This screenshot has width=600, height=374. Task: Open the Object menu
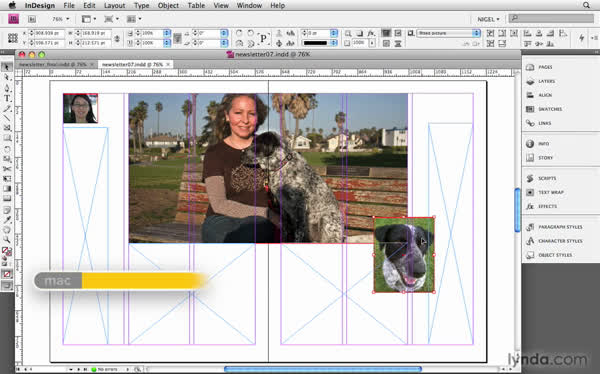point(168,5)
